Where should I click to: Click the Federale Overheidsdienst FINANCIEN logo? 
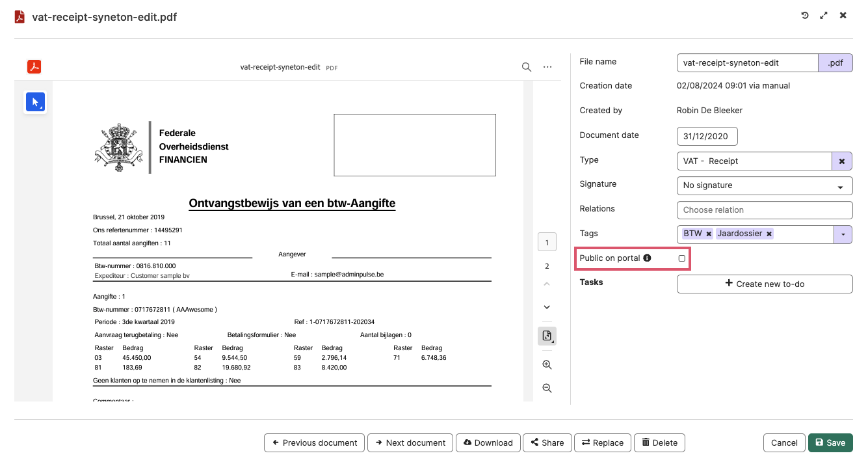[x=161, y=146]
